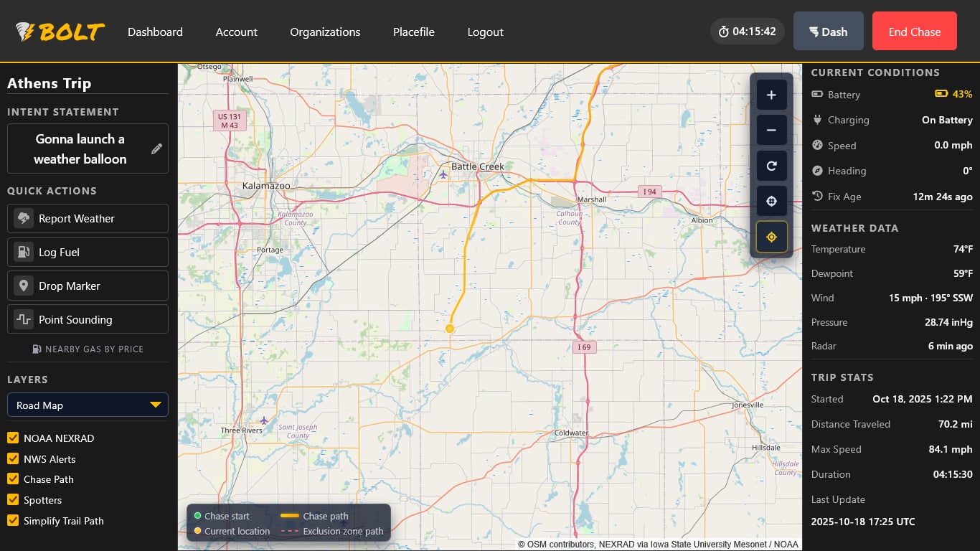Go to the Organizations page

click(325, 32)
